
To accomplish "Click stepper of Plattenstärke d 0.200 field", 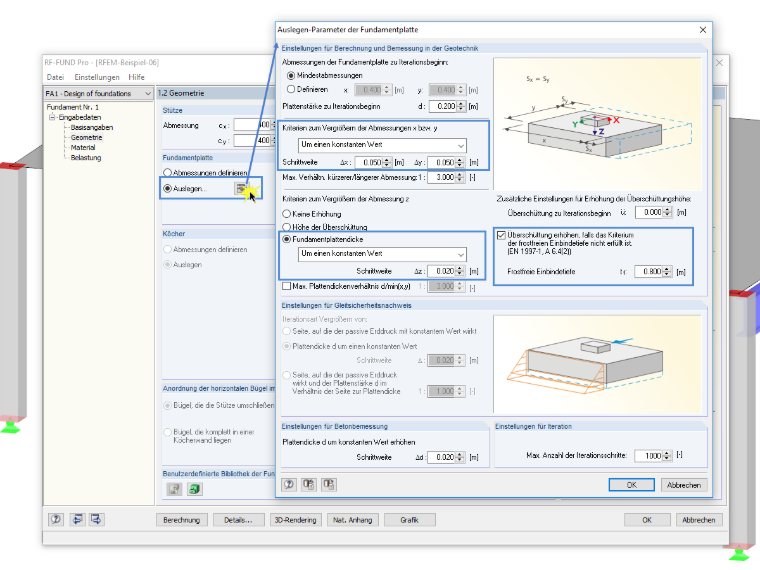I will click(x=461, y=106).
